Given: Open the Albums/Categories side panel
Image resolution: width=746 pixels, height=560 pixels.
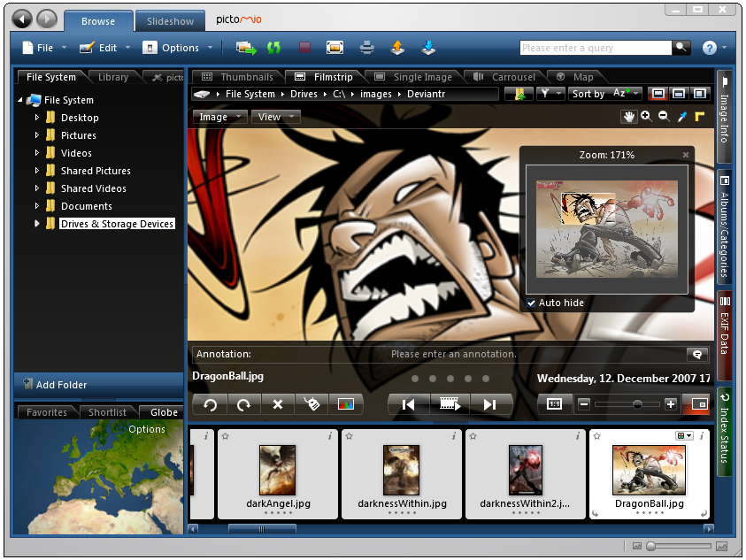Looking at the screenshot, I should (x=724, y=227).
